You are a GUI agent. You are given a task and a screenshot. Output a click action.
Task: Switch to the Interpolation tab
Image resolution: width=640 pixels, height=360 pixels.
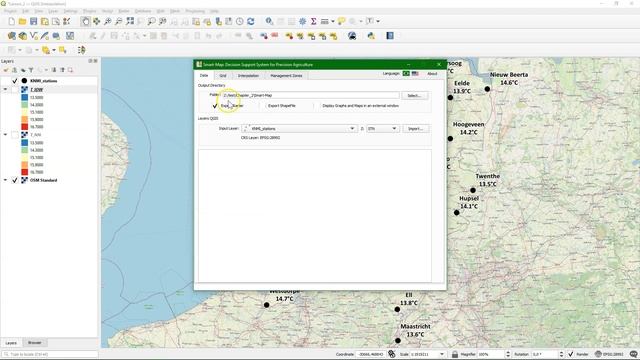tap(248, 76)
